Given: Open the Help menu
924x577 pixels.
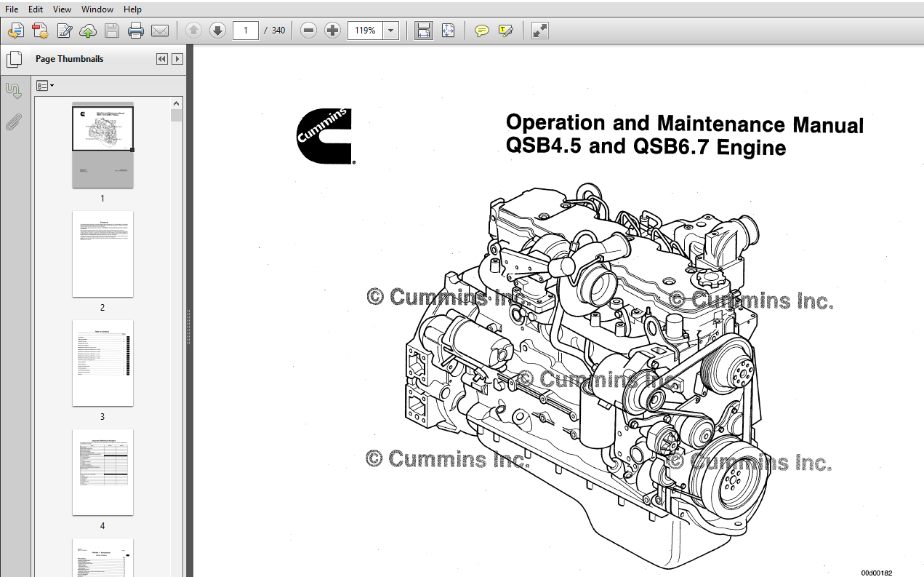Looking at the screenshot, I should (x=132, y=9).
